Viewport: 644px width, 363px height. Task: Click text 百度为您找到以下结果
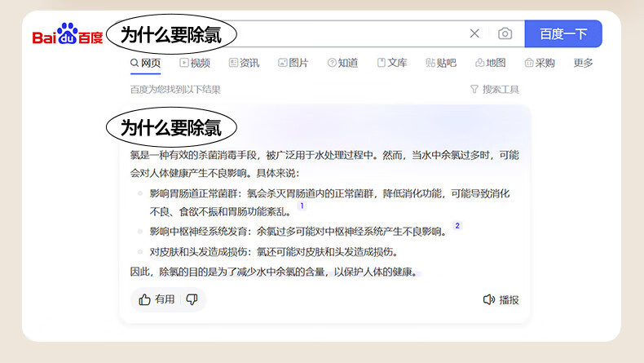pos(175,89)
